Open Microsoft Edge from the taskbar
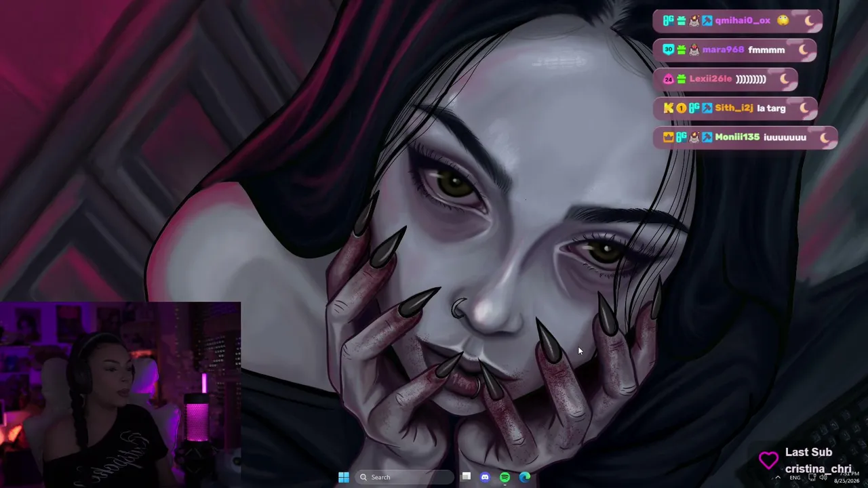Screen dimensions: 868x488 pos(525,477)
